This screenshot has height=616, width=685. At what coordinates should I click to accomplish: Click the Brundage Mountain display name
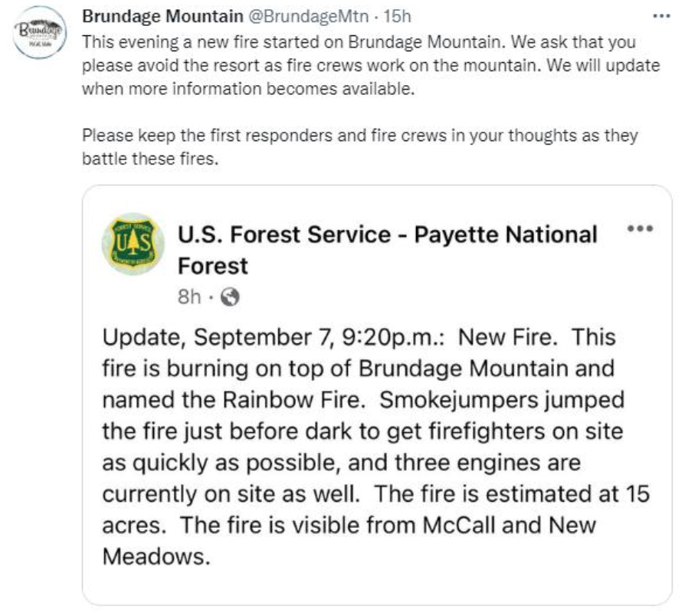pyautogui.click(x=163, y=17)
